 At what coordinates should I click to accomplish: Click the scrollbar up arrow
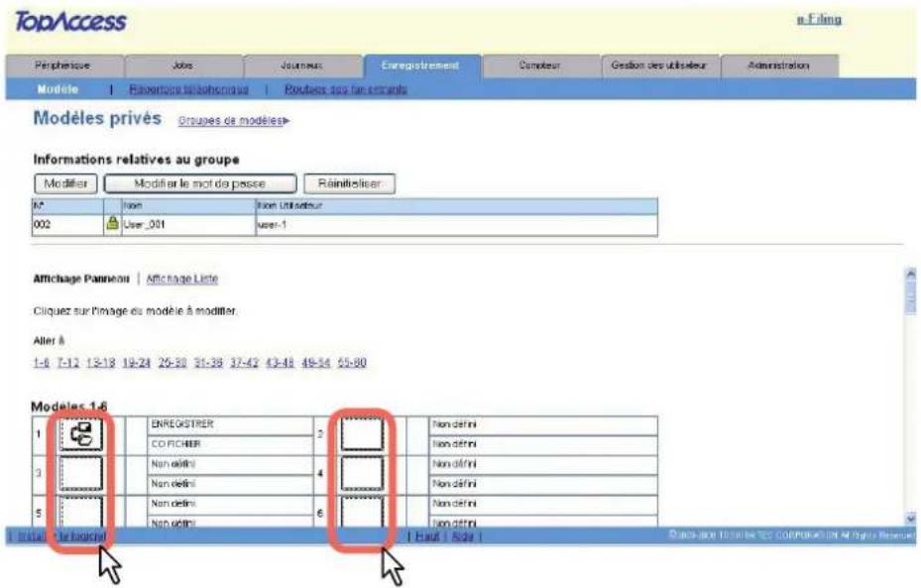tap(910, 273)
